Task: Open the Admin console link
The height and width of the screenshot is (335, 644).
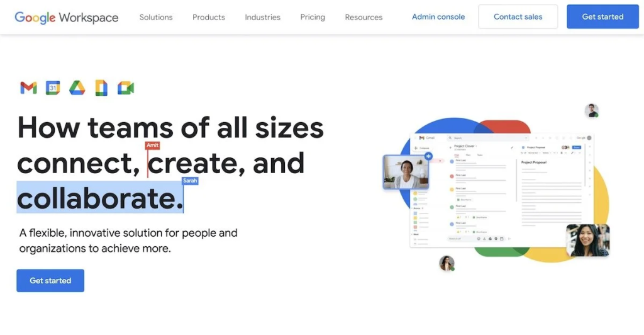Action: [438, 17]
